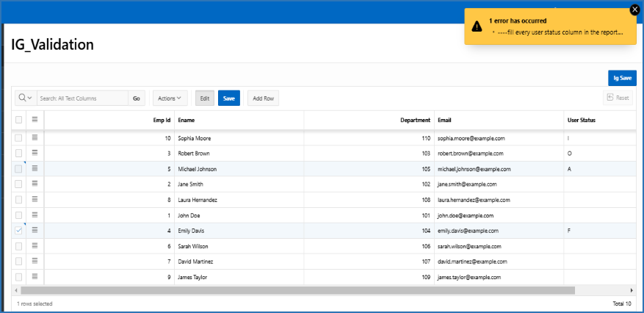Select the Sophia Moore row checkbox

[x=19, y=138]
